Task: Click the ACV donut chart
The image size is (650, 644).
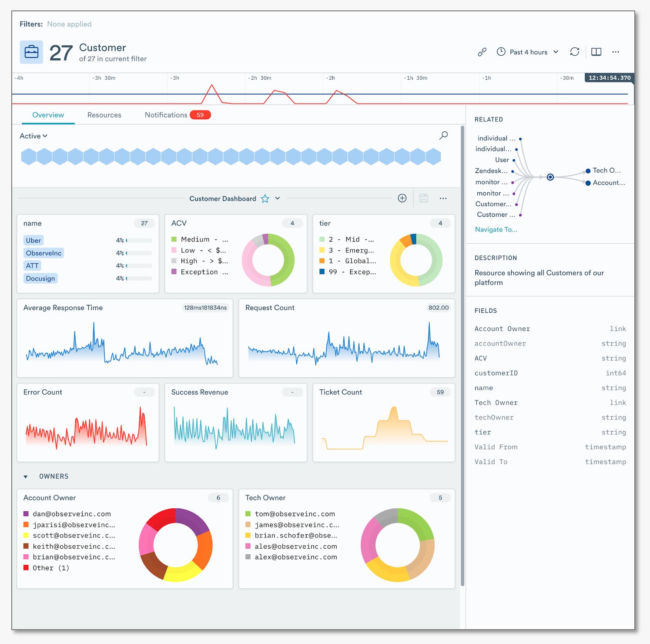Action: [268, 260]
